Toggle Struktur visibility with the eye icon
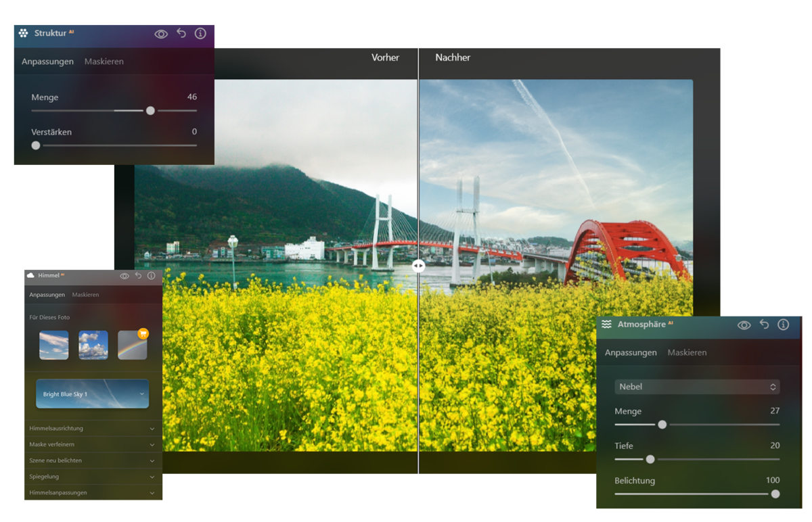 click(x=162, y=32)
